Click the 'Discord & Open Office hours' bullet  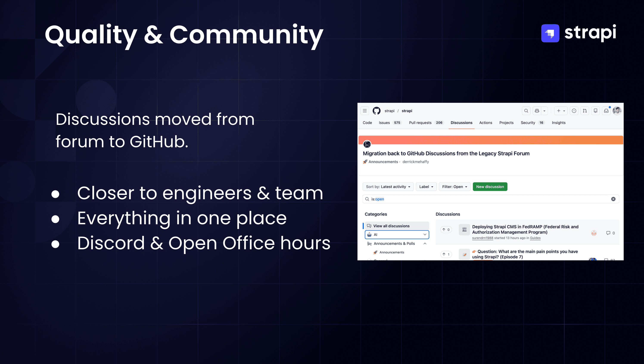pos(204,243)
